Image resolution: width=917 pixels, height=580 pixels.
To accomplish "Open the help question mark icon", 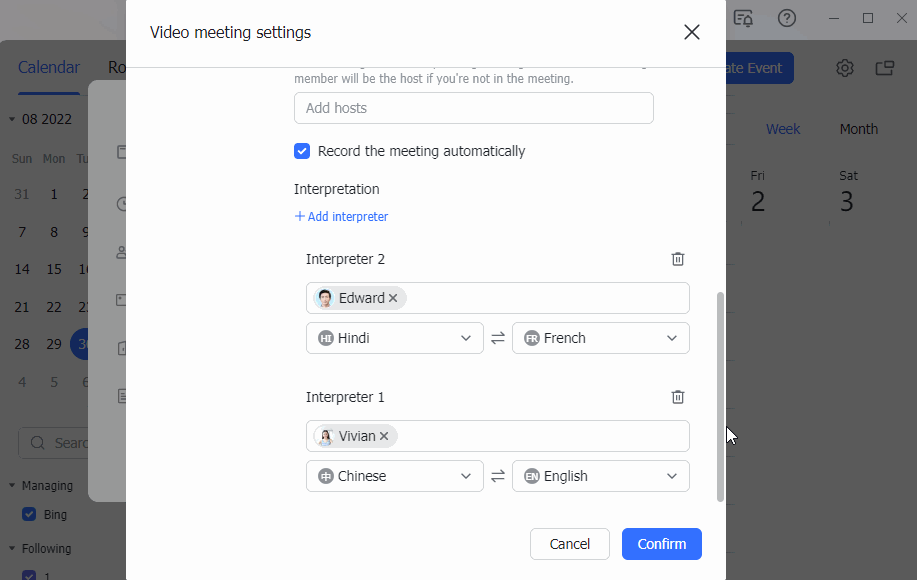I will coord(787,18).
